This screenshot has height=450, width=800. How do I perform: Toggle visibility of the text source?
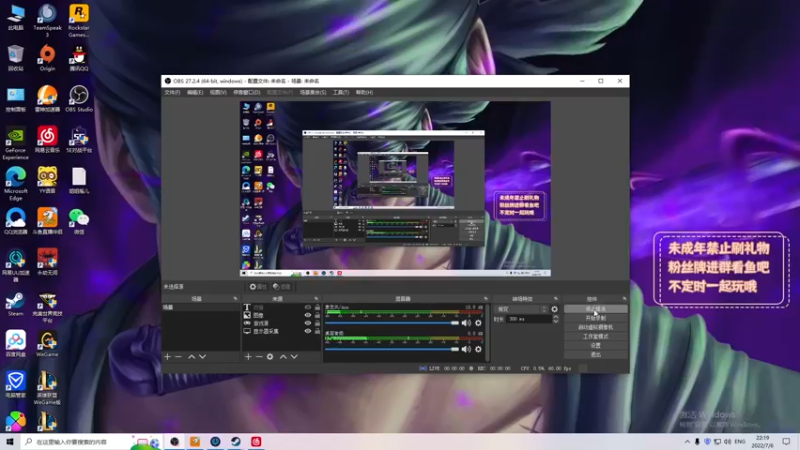(x=308, y=308)
